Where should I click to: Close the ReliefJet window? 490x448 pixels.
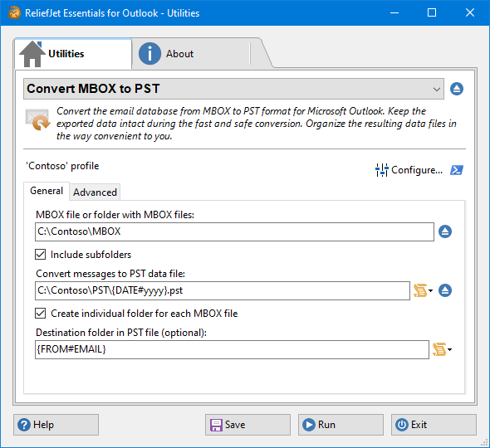pyautogui.click(x=470, y=12)
